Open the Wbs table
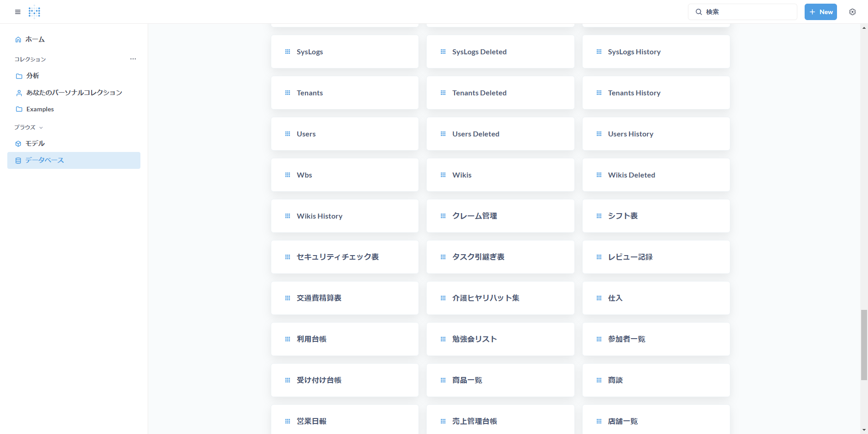 point(345,175)
